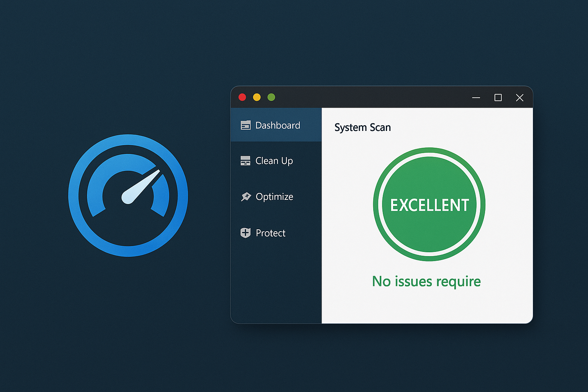Click the Dashboard panel icon in sidebar
Image resolution: width=588 pixels, height=392 pixels.
245,125
